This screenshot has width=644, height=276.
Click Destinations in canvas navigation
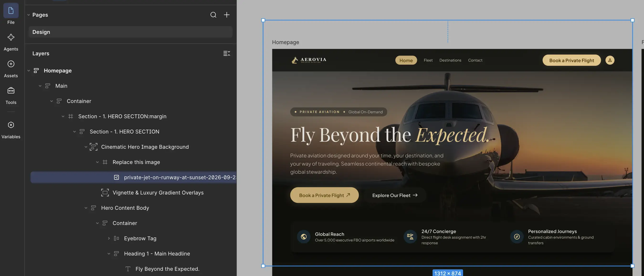pyautogui.click(x=450, y=60)
